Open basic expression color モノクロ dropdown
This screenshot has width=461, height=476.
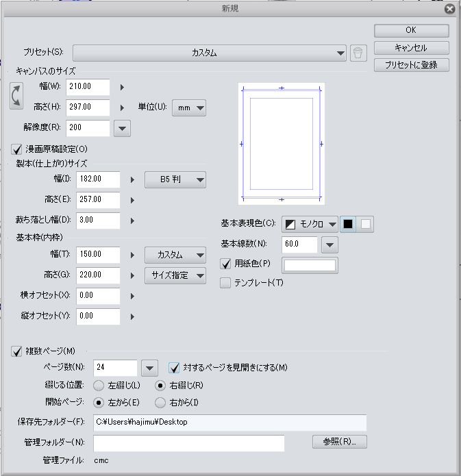pos(310,225)
